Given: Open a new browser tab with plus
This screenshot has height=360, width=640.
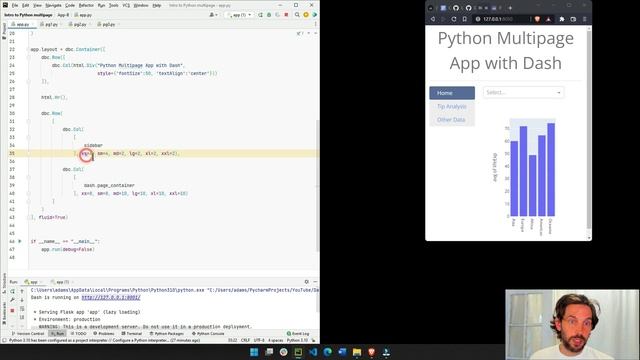Looking at the screenshot, I should click(510, 8).
